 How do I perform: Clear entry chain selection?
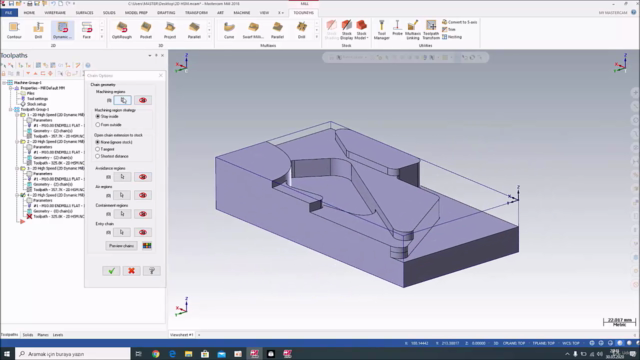pyautogui.click(x=143, y=232)
